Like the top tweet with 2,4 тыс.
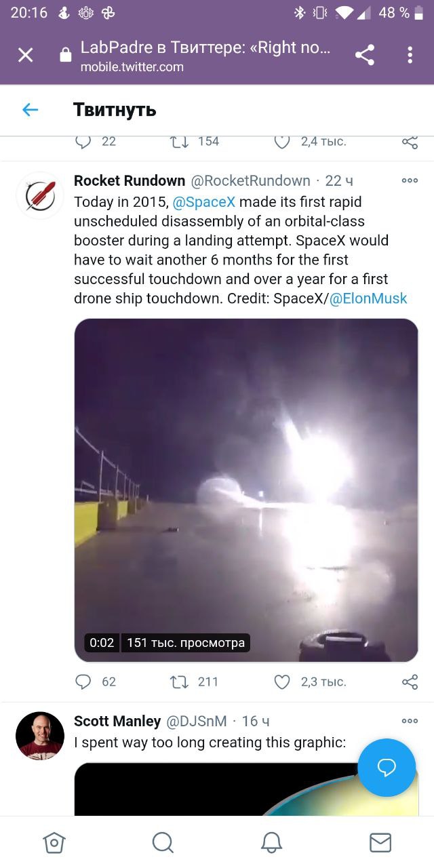 point(282,141)
